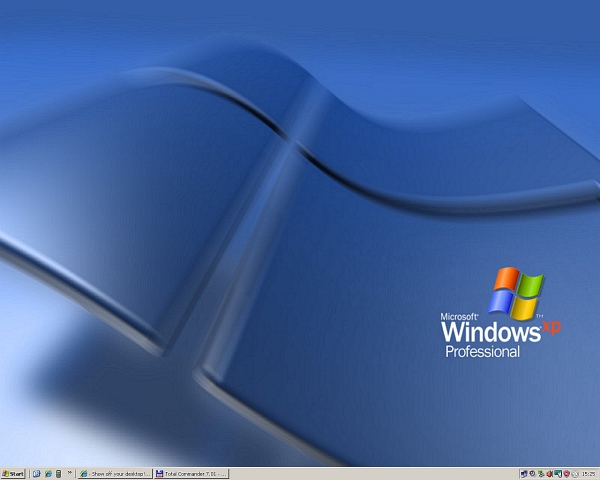
Task: Open the green network computers tray icon
Action: coord(541,473)
